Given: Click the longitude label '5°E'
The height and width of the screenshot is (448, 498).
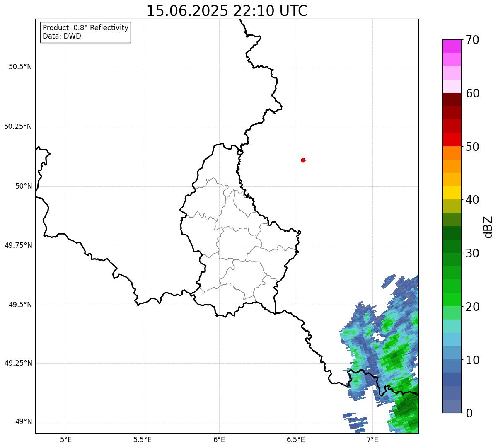Looking at the screenshot, I should 66,439.
